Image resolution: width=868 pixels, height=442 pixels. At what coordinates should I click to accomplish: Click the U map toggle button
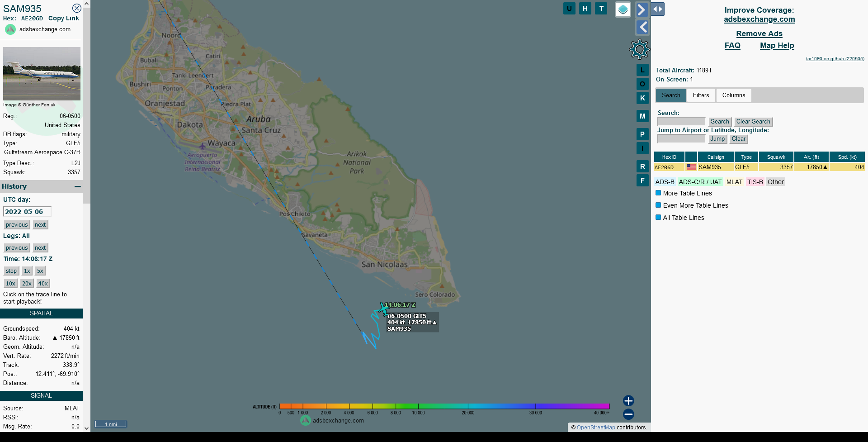click(569, 8)
